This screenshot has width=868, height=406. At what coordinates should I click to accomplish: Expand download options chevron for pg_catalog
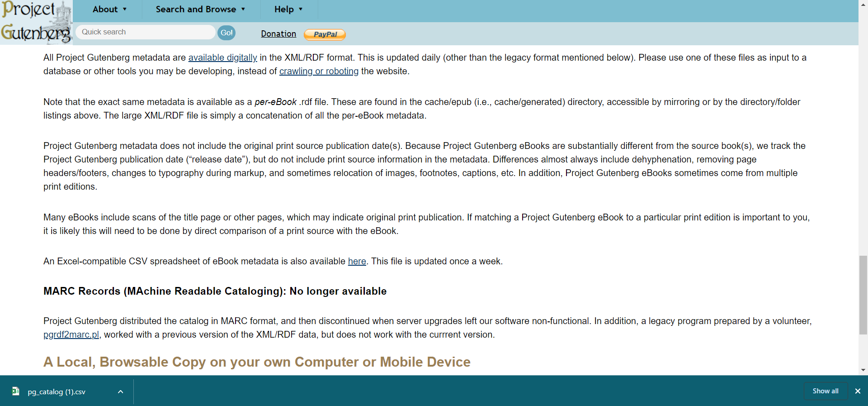pos(120,392)
